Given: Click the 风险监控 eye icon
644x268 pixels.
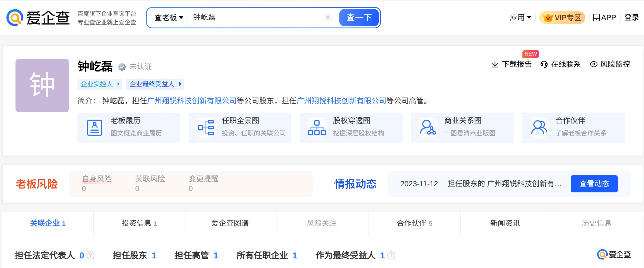Looking at the screenshot, I should pyautogui.click(x=593, y=64).
